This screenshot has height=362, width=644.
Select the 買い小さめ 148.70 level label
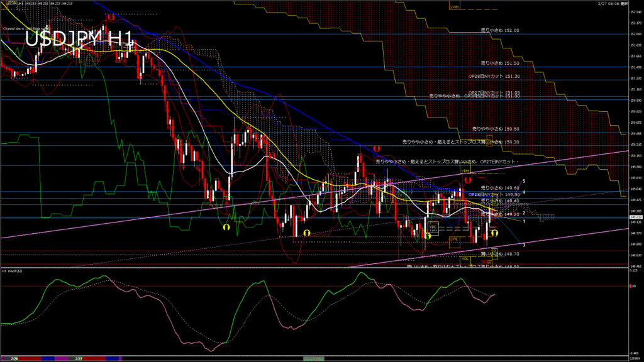click(x=499, y=253)
